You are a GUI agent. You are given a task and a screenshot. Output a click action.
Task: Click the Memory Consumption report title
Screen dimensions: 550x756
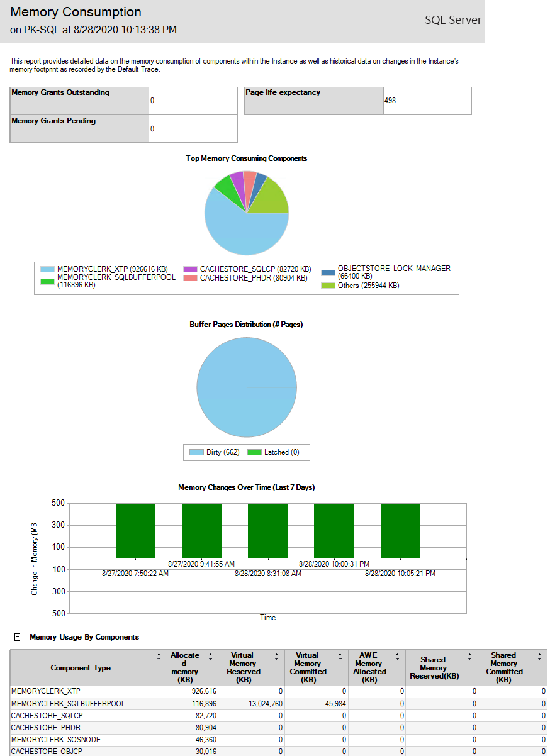[76, 12]
